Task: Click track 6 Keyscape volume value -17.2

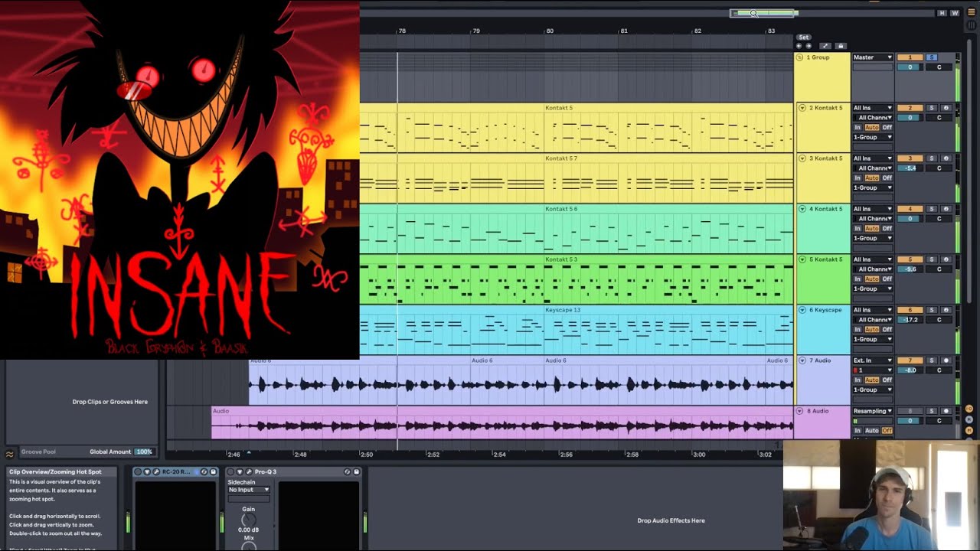Action: (910, 319)
